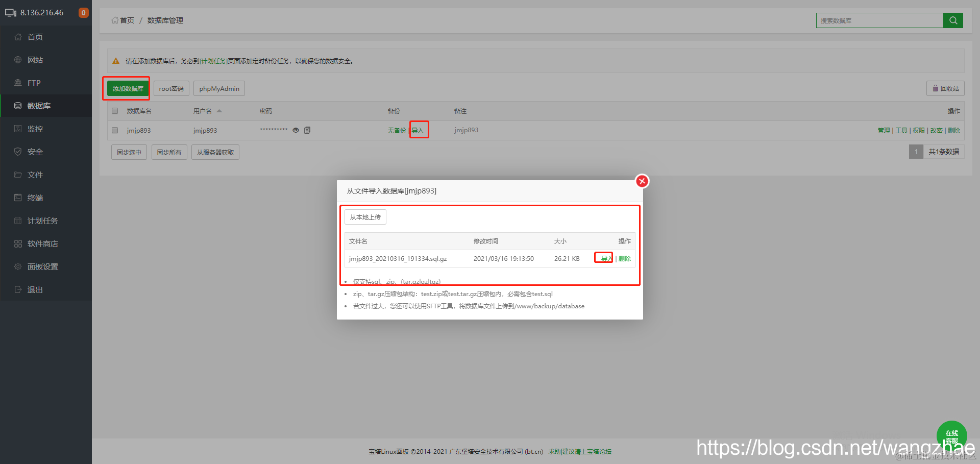Viewport: 980px width, 464px height.
Task: Import jmjp893_20210316_191334.sql.gz via its 导入 link
Action: [604, 258]
